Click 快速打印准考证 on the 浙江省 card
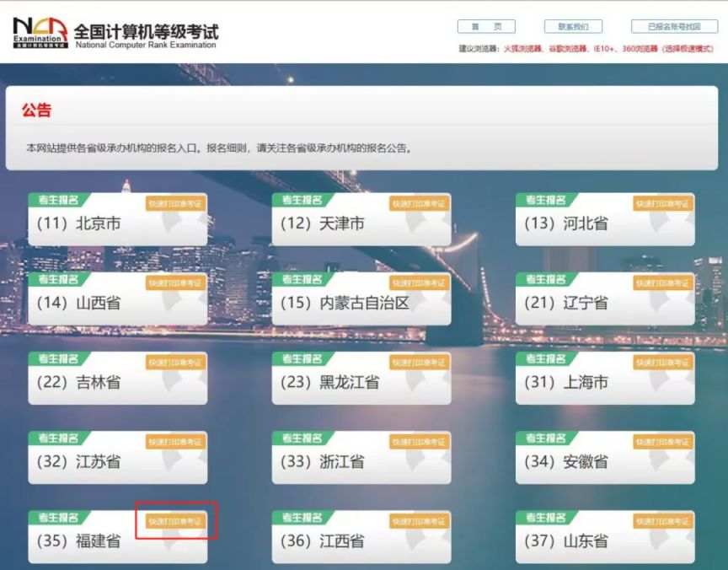The height and width of the screenshot is (570, 728). (x=420, y=442)
